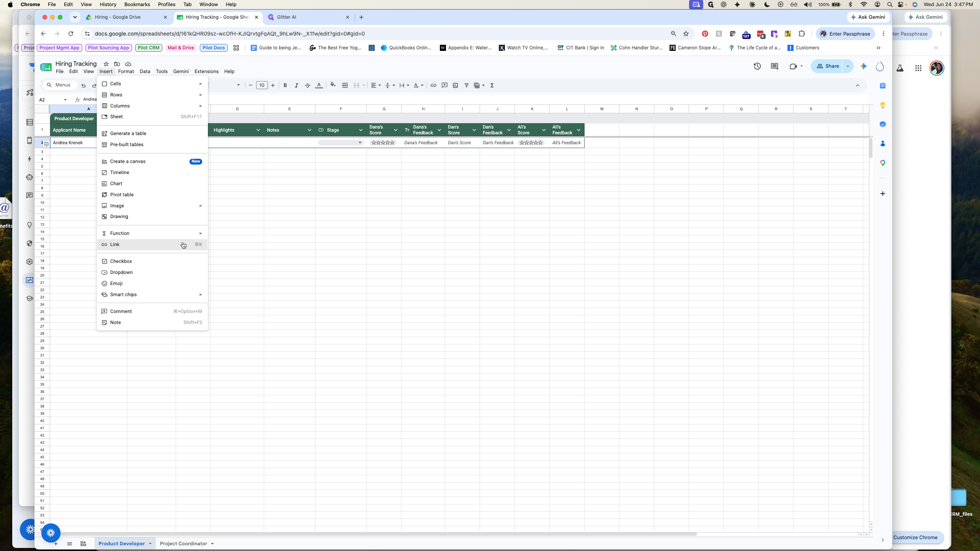Screen dimensions: 980x551
Task: Switch to Hiring - Google Drive tab
Action: (126, 17)
